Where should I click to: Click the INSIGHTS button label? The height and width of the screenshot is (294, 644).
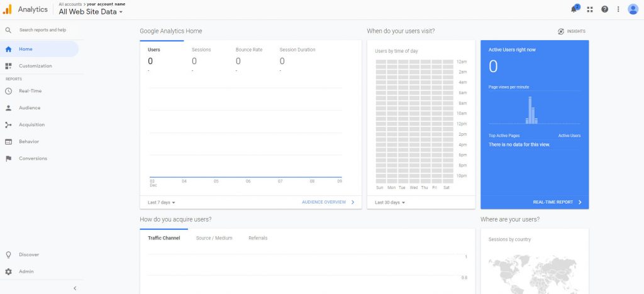[x=576, y=31]
